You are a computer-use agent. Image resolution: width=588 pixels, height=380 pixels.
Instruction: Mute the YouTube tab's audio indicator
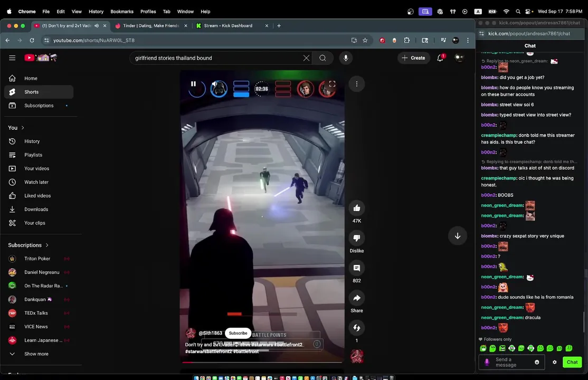97,26
